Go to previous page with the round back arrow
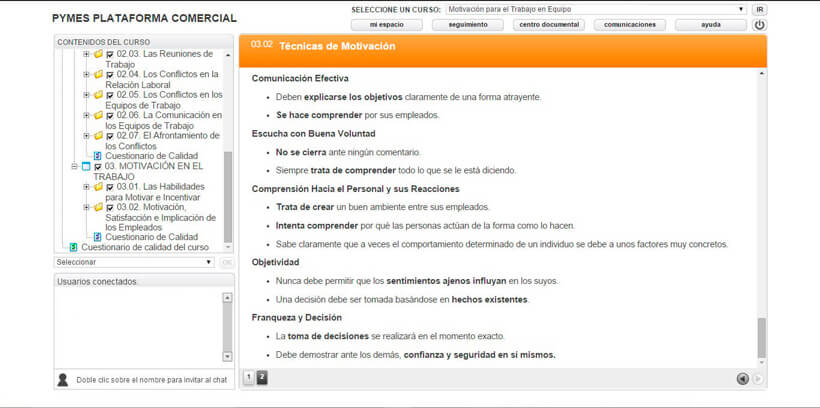 [x=743, y=379]
